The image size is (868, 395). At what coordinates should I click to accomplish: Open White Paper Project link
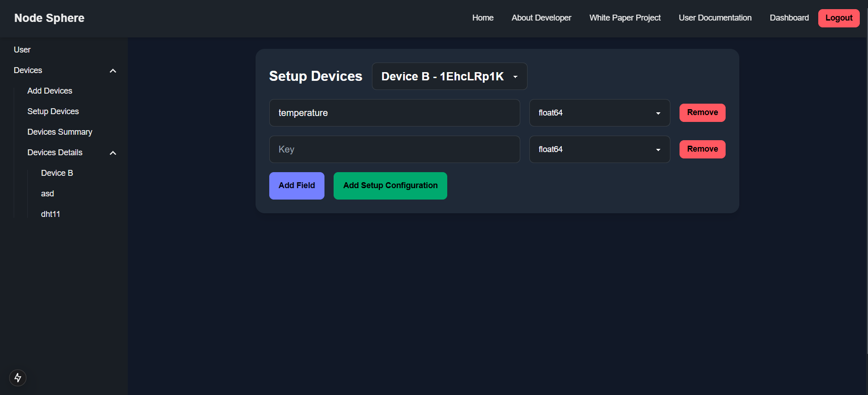coord(624,18)
